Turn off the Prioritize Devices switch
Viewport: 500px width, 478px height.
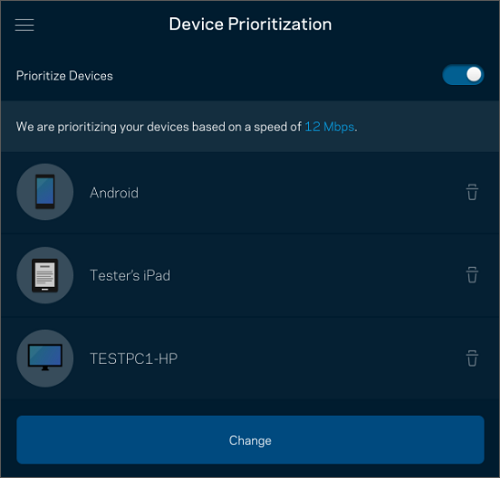click(463, 75)
